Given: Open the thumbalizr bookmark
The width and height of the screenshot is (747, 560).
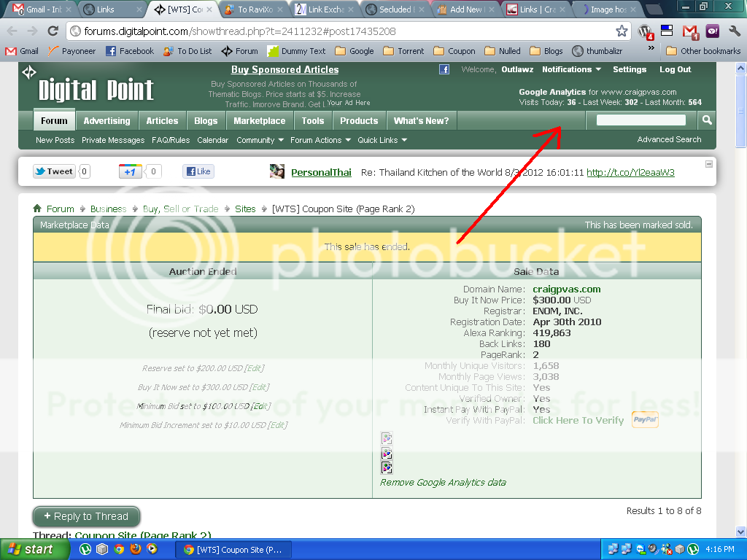Looking at the screenshot, I should tap(597, 51).
